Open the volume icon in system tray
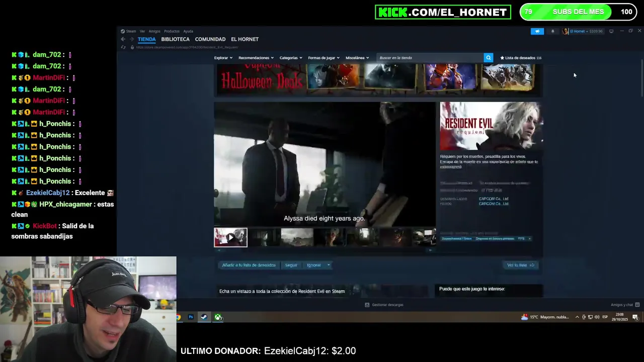Viewport: 644px width, 362px height. point(597,317)
